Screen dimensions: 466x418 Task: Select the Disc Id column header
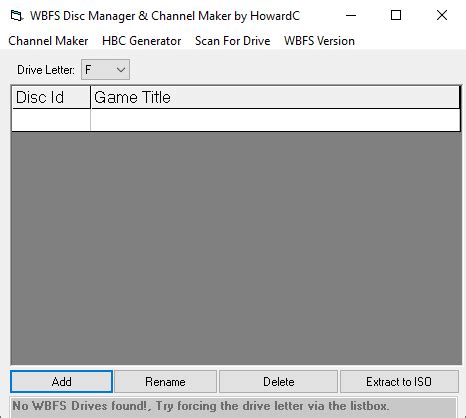51,97
